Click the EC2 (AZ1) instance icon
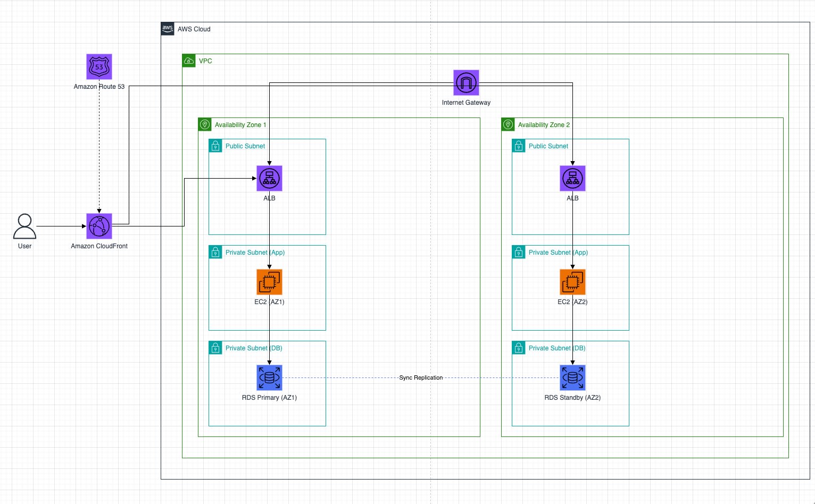The width and height of the screenshot is (815, 504). pyautogui.click(x=269, y=282)
